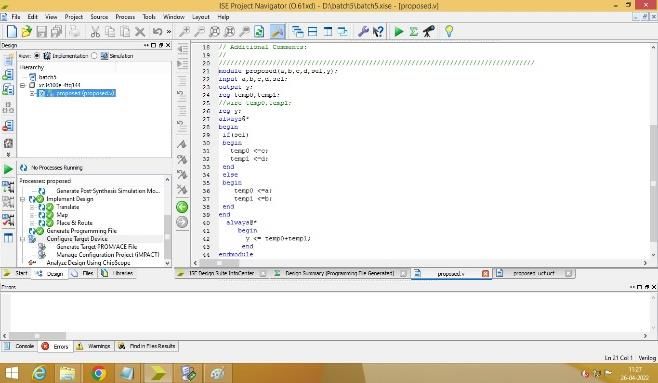Click the Undo arrow icon

(157, 31)
